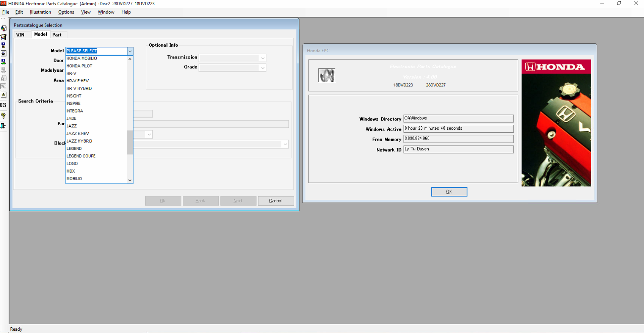Click the DCS icon in left toolbar
Viewport: 644px width, 333px height.
click(x=3, y=105)
